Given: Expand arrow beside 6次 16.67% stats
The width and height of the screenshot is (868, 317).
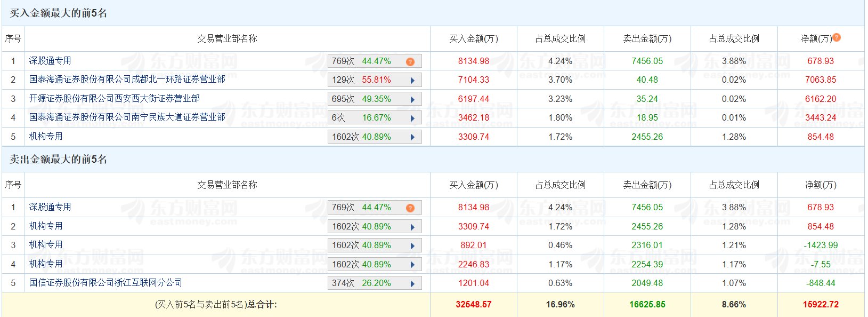Looking at the screenshot, I should [412, 118].
